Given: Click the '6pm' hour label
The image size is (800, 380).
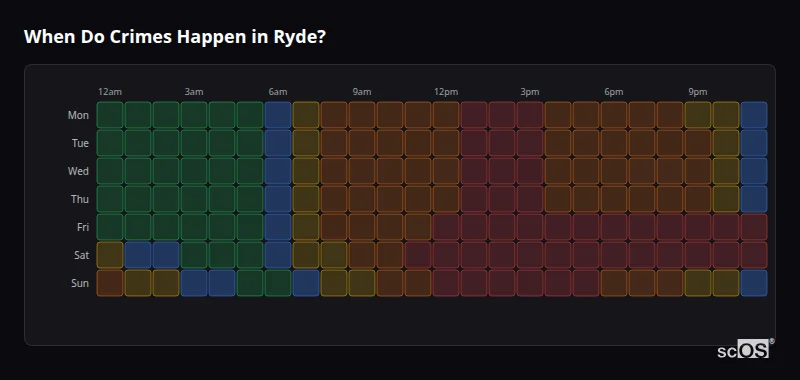Looking at the screenshot, I should tap(614, 92).
